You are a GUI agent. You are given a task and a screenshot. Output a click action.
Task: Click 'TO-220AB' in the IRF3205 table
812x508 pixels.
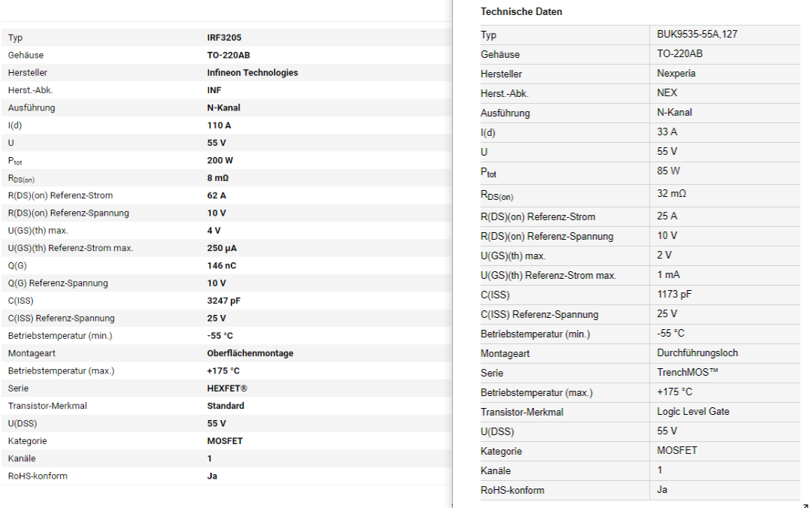coord(228,55)
